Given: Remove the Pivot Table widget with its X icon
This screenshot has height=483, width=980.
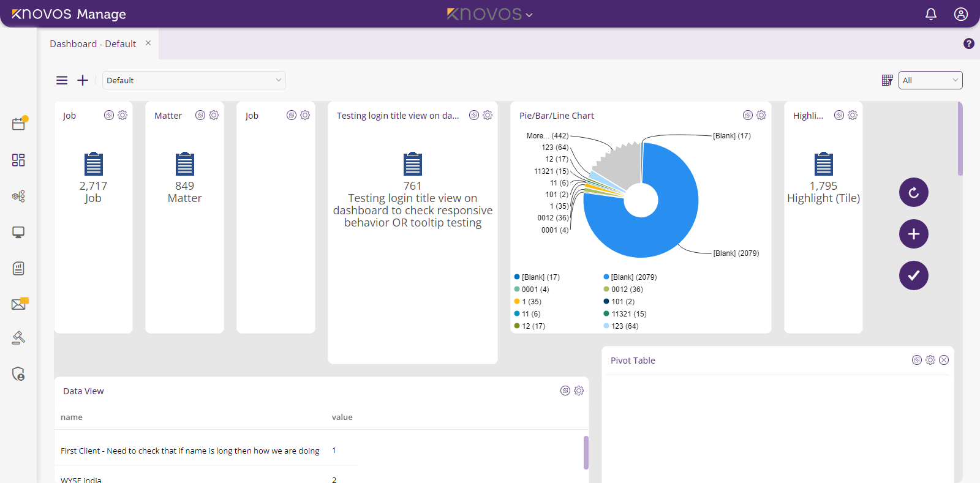Looking at the screenshot, I should (x=944, y=360).
